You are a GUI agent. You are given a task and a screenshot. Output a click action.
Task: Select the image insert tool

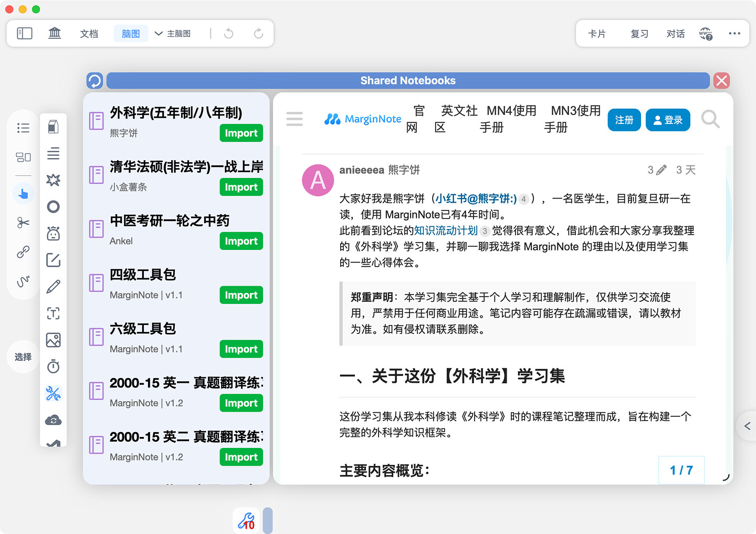54,340
